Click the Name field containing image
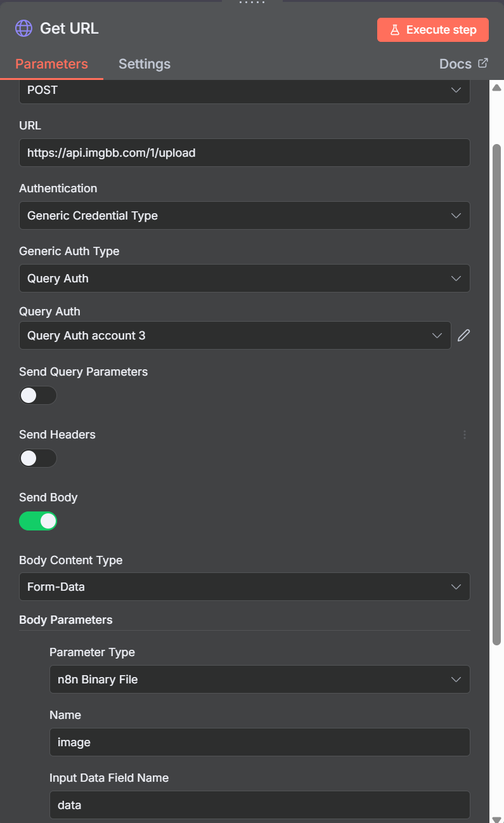The image size is (504, 823). tap(260, 742)
